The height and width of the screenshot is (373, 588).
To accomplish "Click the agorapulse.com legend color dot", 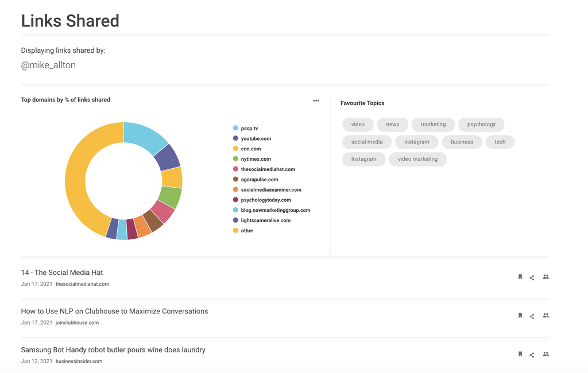I will [235, 180].
